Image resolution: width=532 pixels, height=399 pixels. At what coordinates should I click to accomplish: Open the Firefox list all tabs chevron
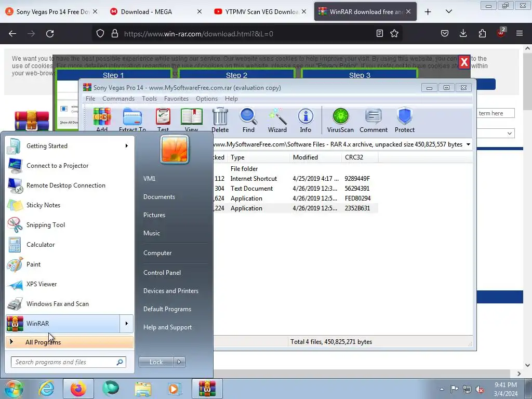[448, 11]
